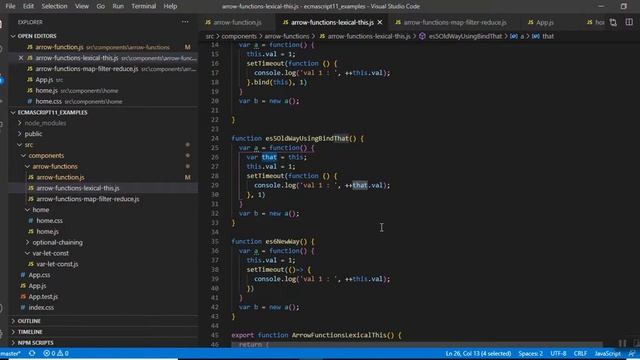
Task: Close arrow-functions-lexical-this.js tab
Action: (380, 22)
